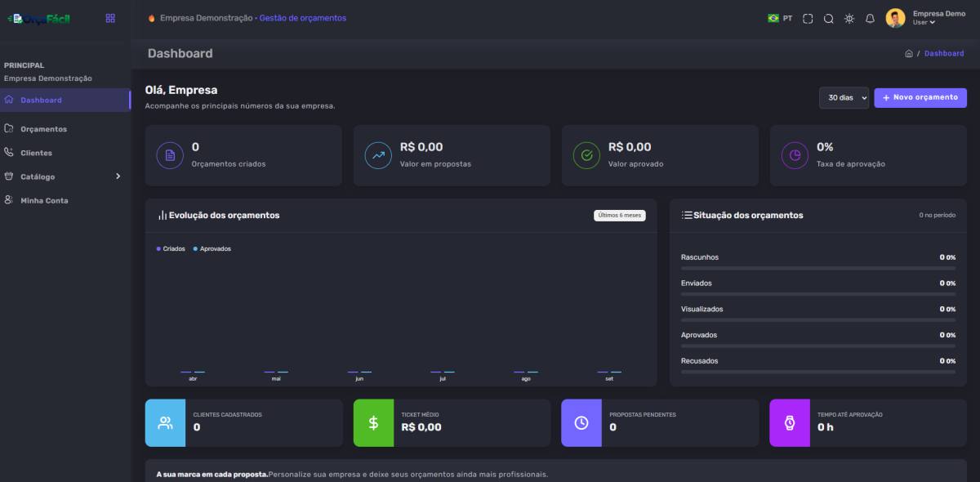This screenshot has width=980, height=482.
Task: Open notifications bell icon
Action: 870,18
